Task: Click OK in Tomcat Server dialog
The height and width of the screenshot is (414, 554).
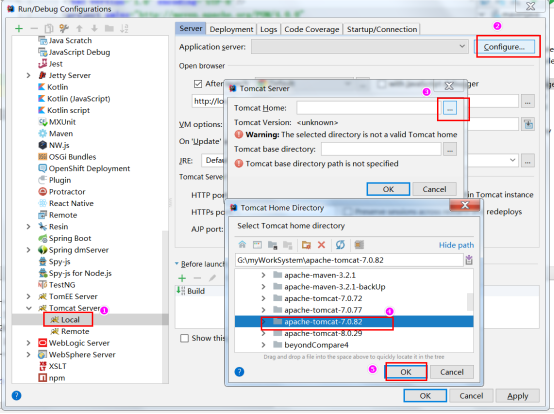Action: [388, 189]
